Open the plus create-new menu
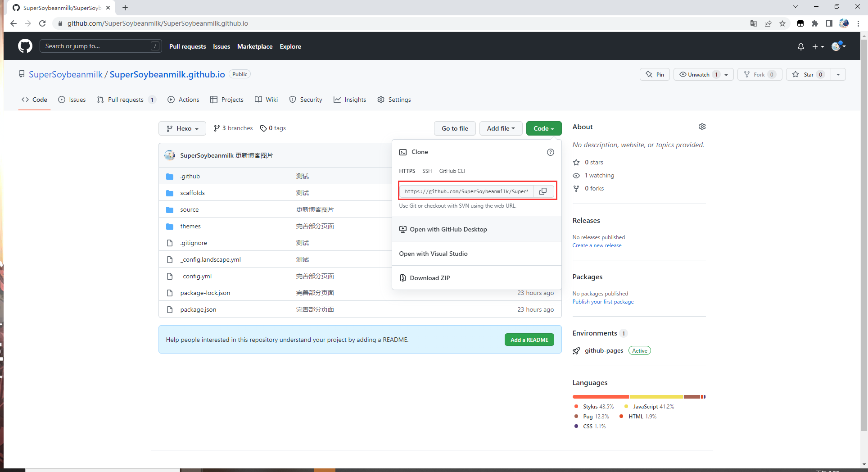This screenshot has width=868, height=472. [x=818, y=46]
